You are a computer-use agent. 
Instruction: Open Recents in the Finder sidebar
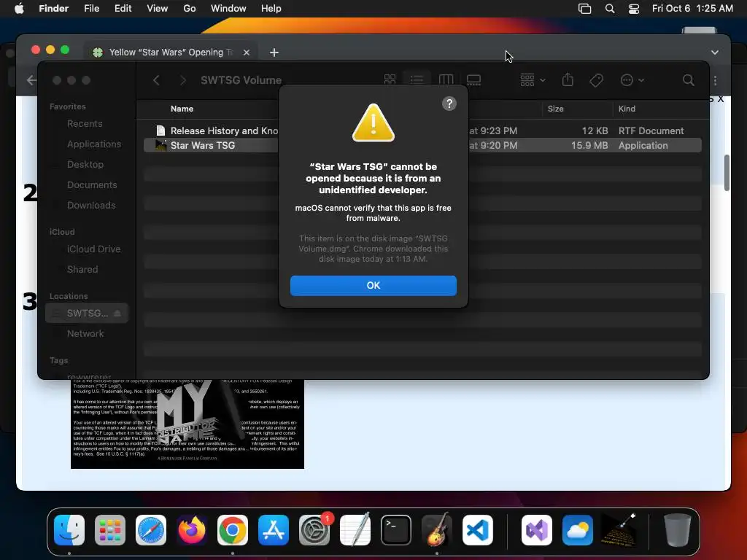pos(85,124)
